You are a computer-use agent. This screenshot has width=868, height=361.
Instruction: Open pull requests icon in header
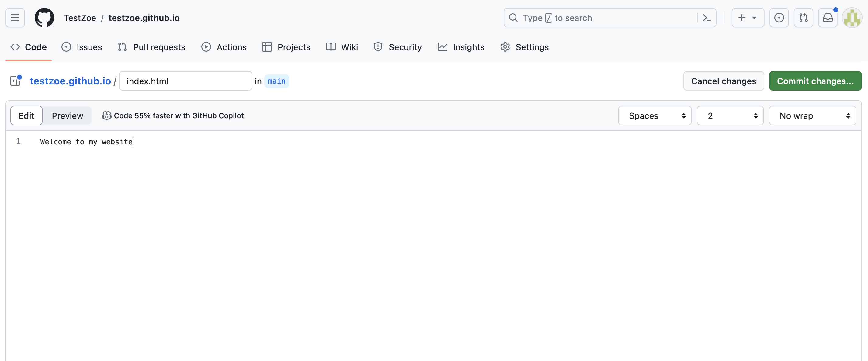(803, 18)
